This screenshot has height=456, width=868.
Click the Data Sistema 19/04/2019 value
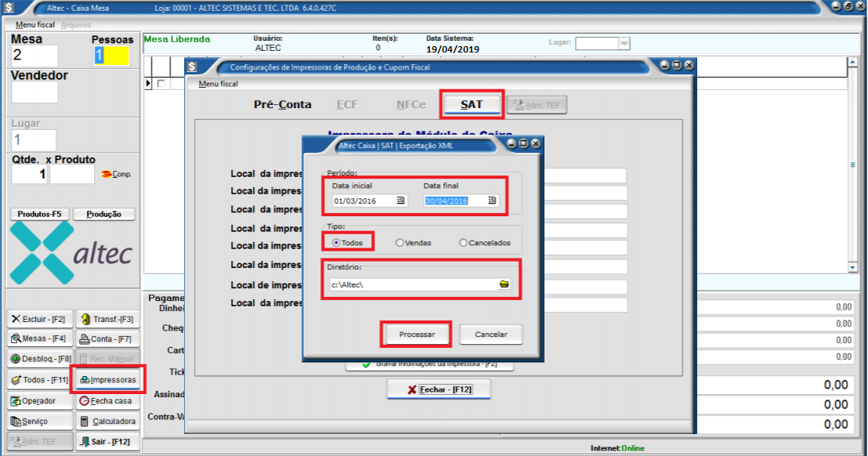pos(452,49)
